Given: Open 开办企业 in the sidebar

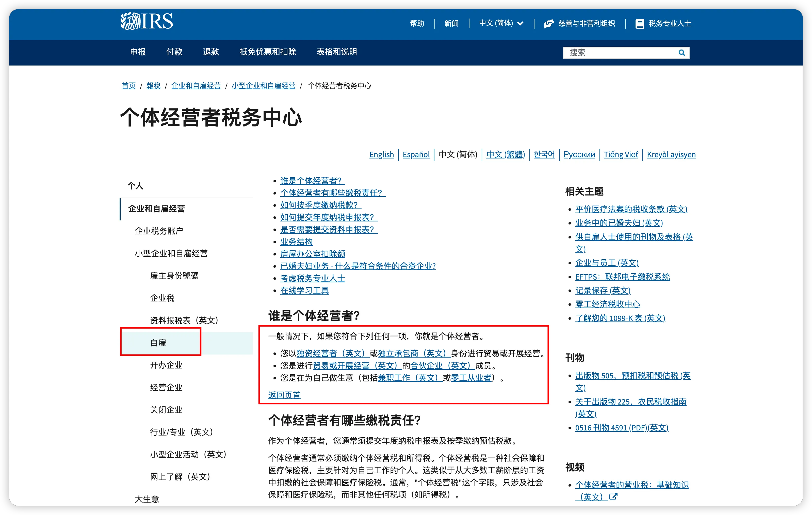Looking at the screenshot, I should click(166, 365).
